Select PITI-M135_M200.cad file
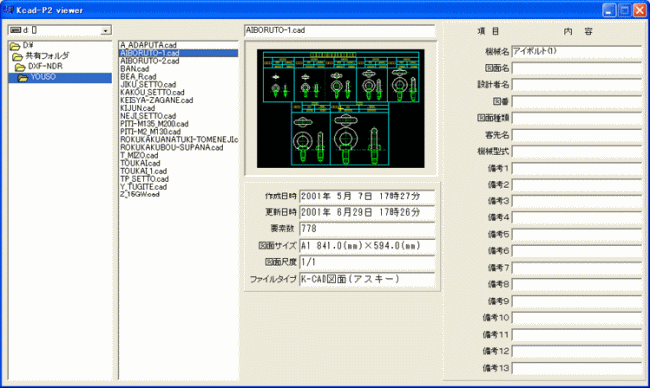 [154, 124]
